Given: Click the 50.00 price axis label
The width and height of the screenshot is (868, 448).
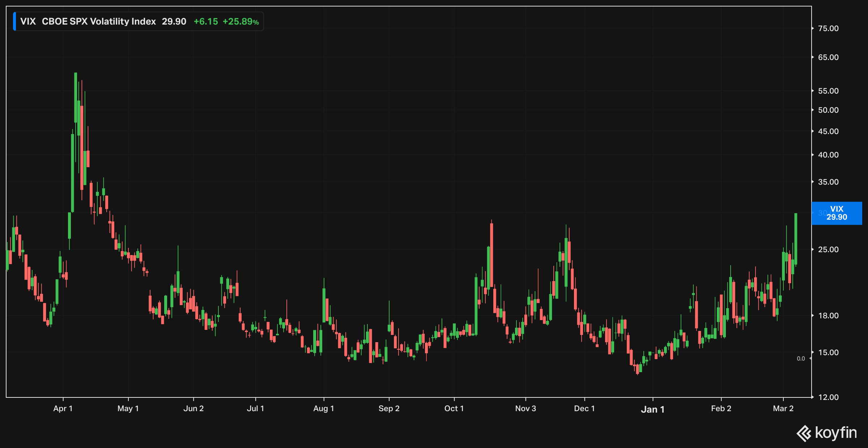Looking at the screenshot, I should pyautogui.click(x=828, y=110).
